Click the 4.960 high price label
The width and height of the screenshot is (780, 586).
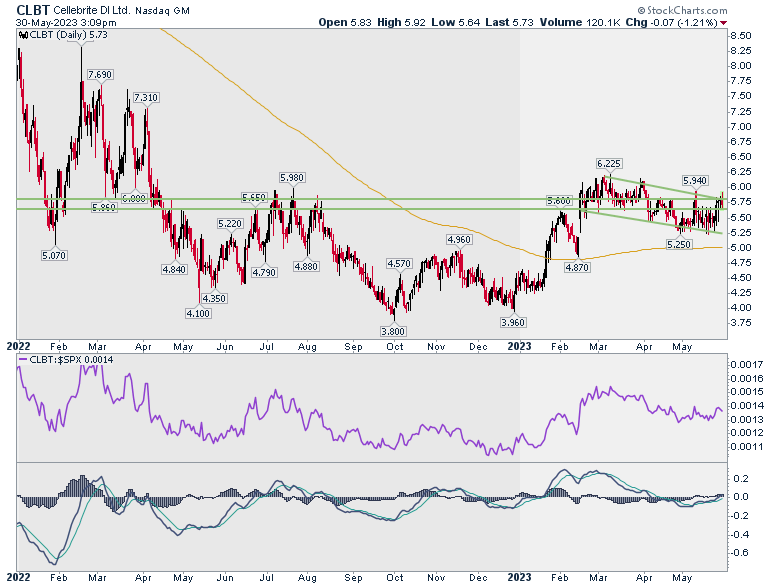pos(459,240)
